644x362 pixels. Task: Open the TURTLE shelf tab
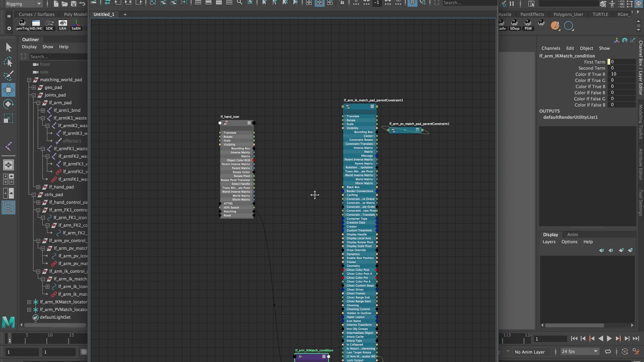coord(600,15)
